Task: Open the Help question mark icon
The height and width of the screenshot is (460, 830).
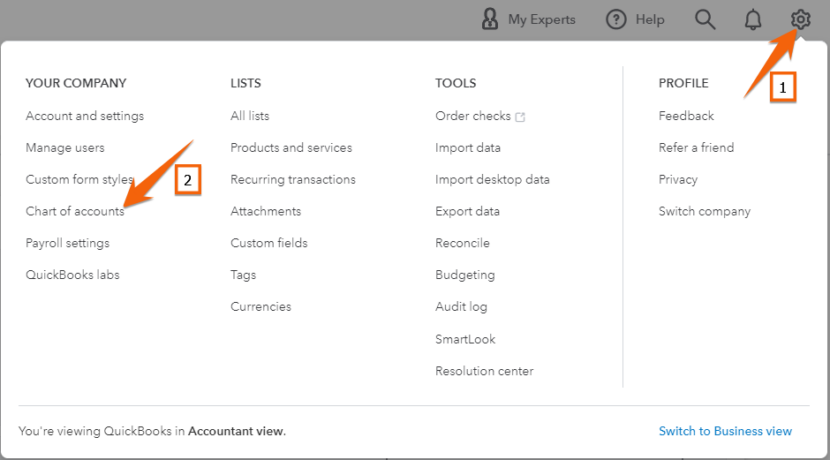Action: (x=616, y=20)
